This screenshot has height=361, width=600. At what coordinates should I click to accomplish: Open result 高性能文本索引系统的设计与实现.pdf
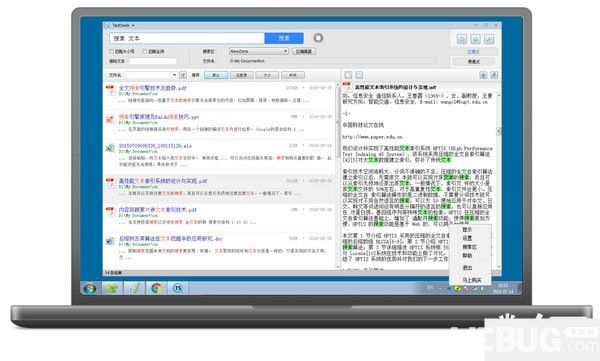pyautogui.click(x=163, y=181)
